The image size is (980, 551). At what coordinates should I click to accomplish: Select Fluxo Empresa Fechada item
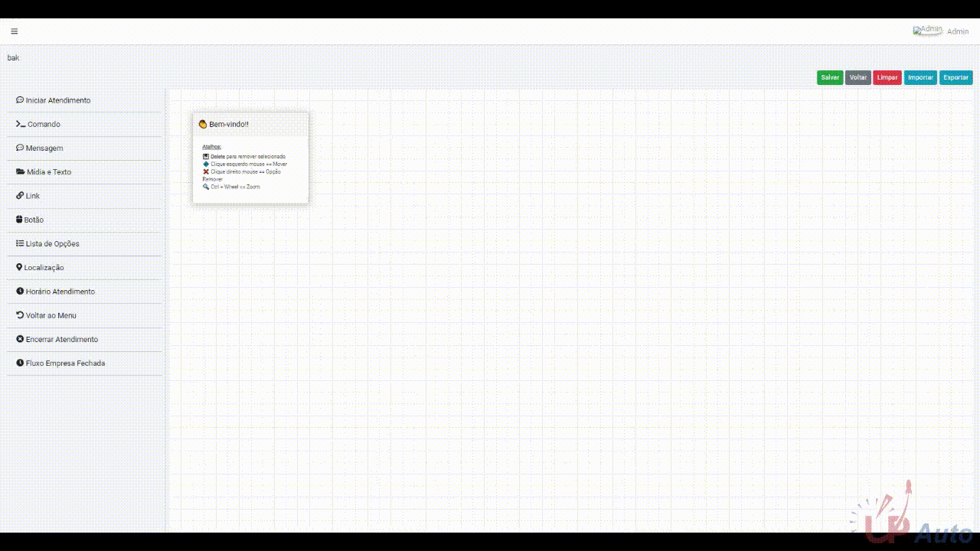[x=65, y=364]
